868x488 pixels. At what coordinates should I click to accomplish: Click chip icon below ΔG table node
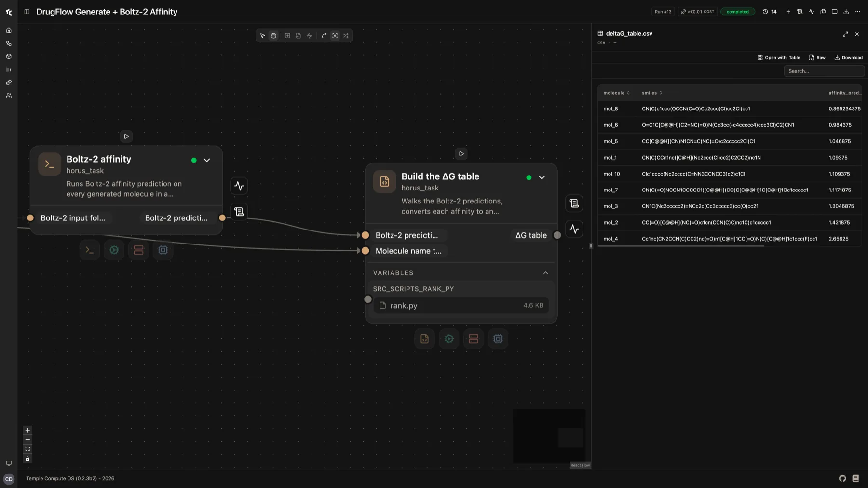click(x=498, y=339)
